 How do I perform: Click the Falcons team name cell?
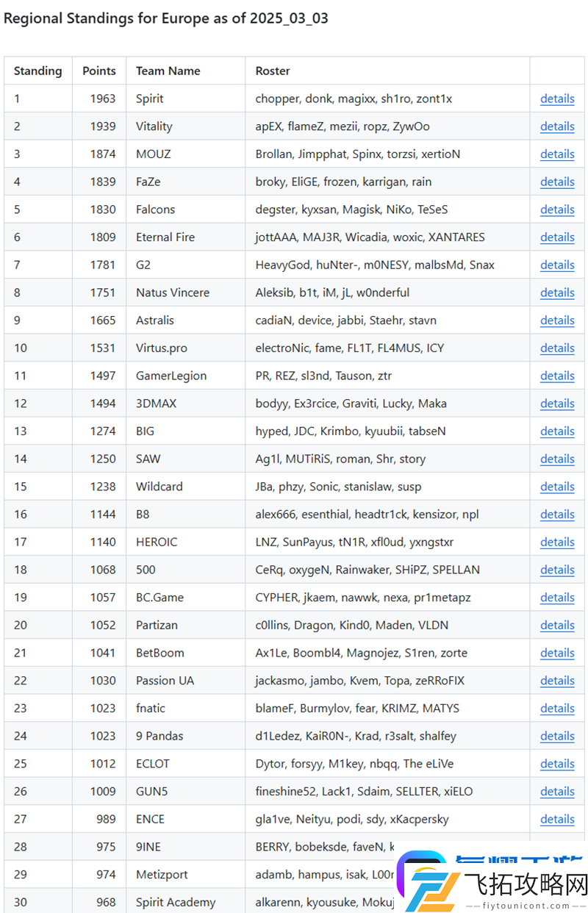[186, 210]
